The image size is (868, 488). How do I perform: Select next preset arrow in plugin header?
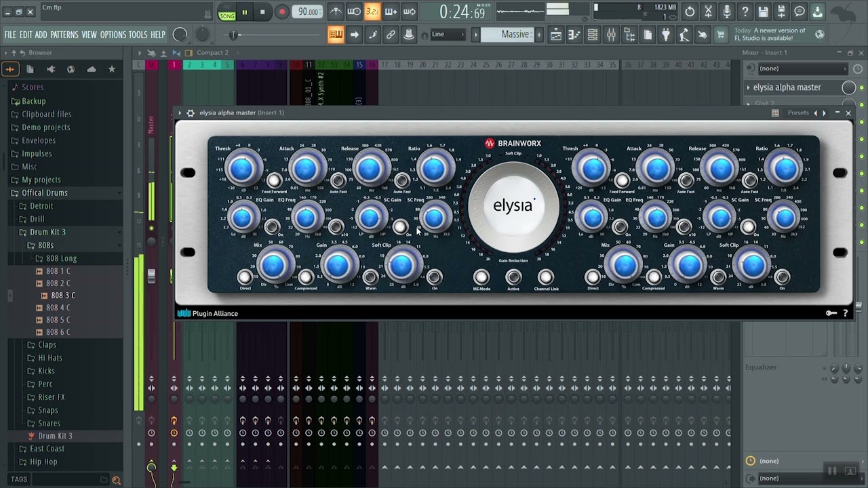coord(825,113)
